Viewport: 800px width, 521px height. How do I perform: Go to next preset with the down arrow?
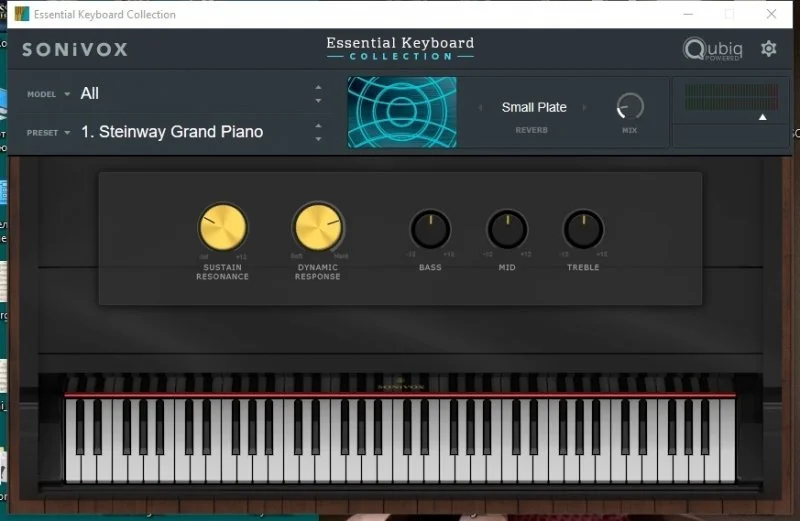[318, 139]
